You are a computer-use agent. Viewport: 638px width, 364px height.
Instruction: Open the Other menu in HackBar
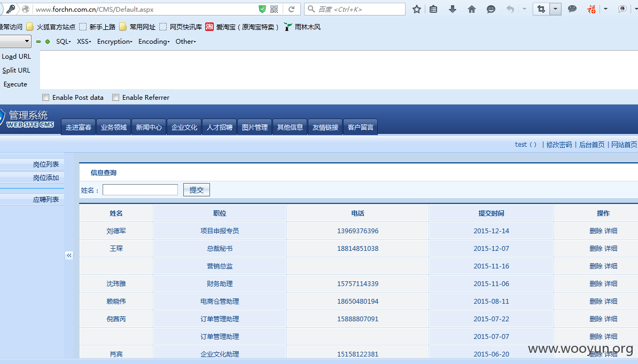185,42
